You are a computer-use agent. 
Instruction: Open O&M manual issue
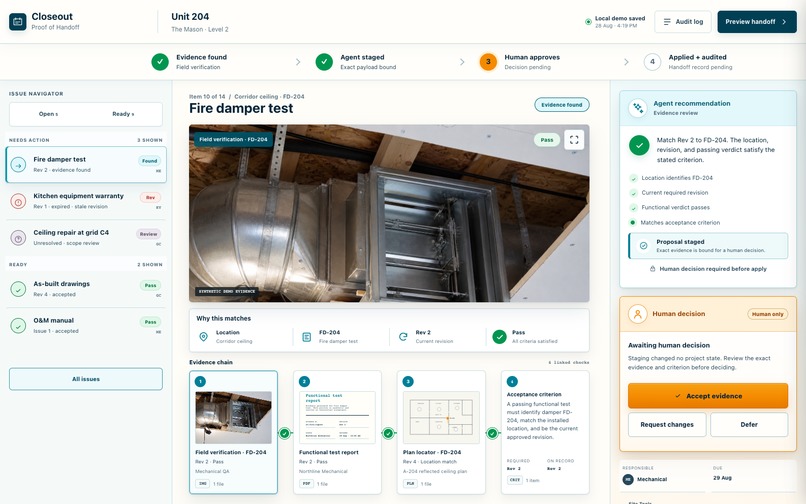[86, 326]
